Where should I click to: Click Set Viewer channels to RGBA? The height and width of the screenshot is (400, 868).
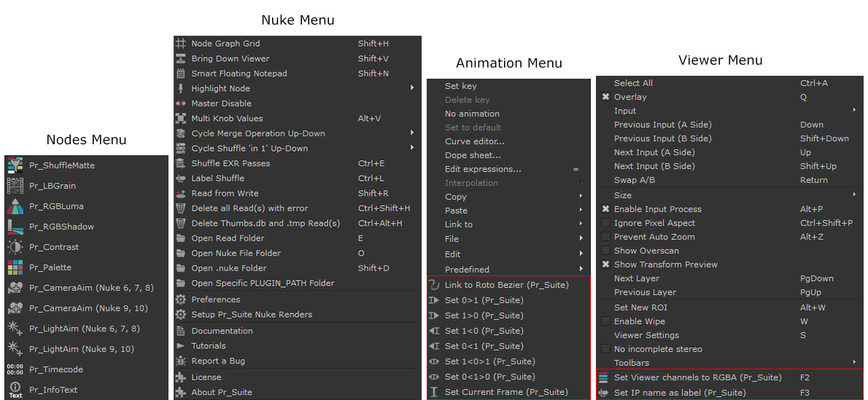point(697,377)
